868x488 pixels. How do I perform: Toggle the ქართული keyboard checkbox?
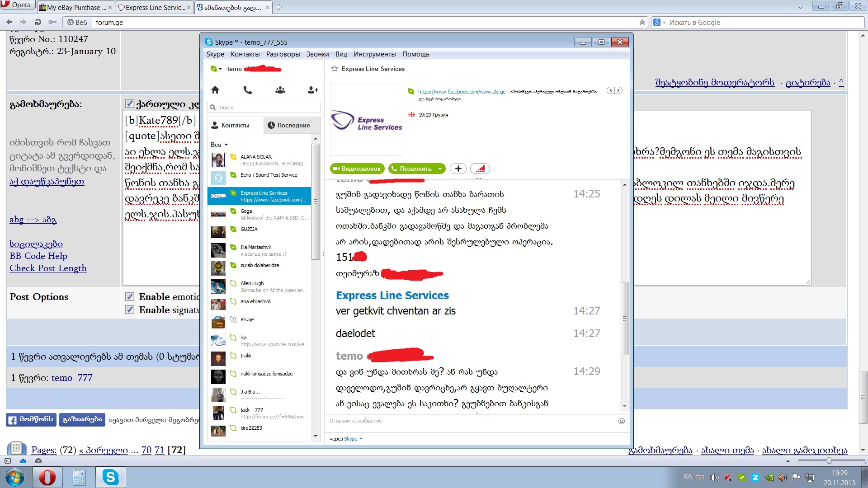point(129,104)
